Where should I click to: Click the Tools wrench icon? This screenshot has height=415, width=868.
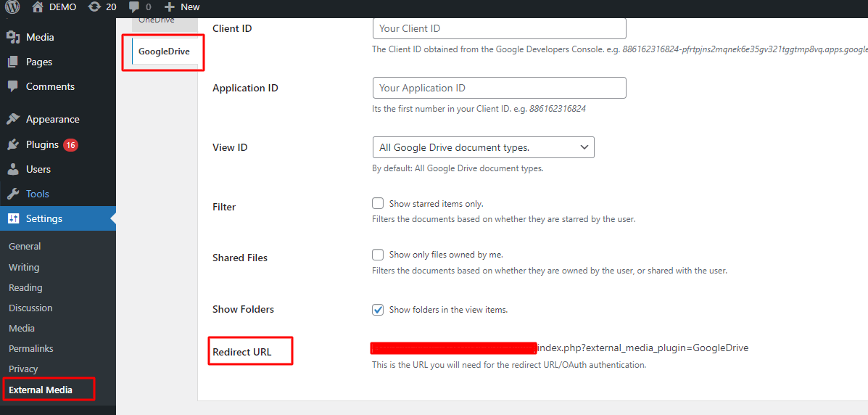click(13, 194)
